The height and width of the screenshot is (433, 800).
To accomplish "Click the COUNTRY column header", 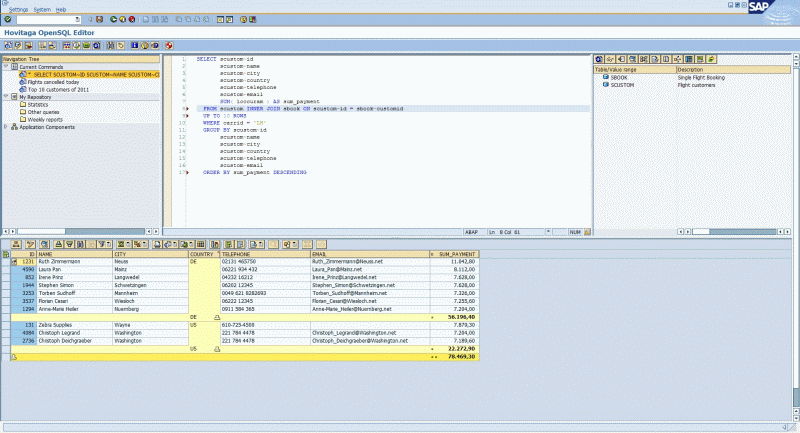I will coord(204,254).
